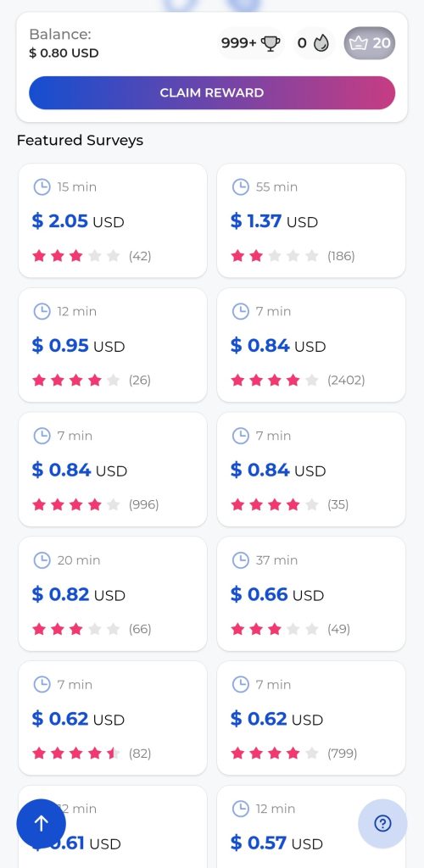Screen dimensions: 424x868
Task: Open the $0.66 USD survey card
Action: click(x=311, y=593)
